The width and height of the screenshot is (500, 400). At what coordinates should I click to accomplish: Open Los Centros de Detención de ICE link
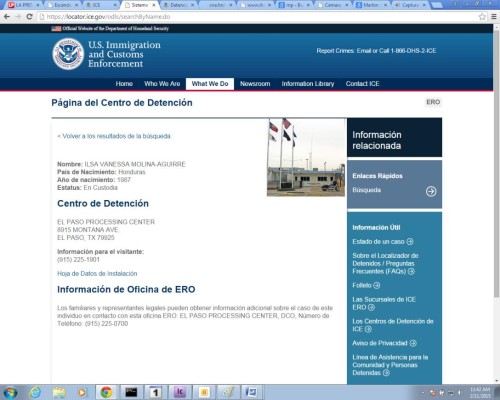point(393,325)
